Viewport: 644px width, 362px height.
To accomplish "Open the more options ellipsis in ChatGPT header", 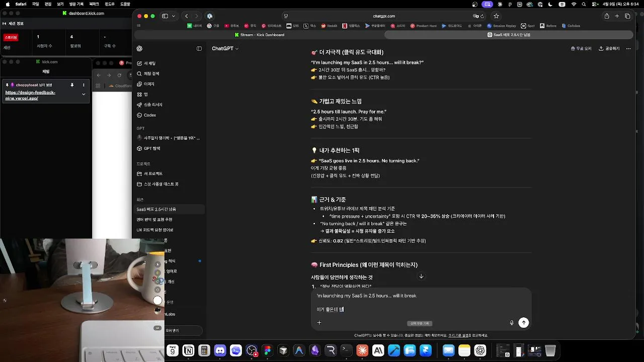I will coord(629,49).
